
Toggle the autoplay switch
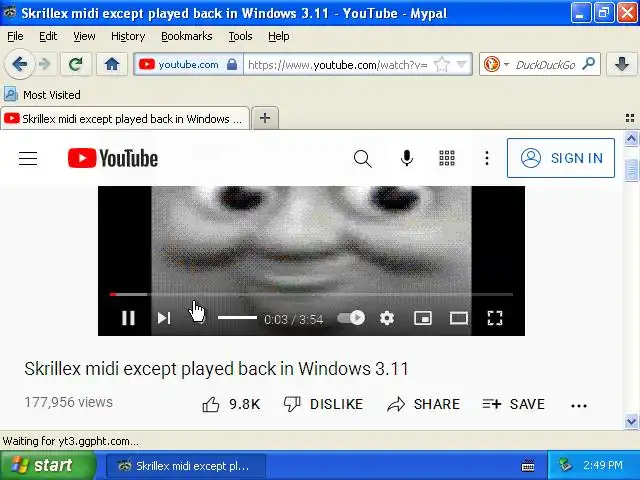351,318
